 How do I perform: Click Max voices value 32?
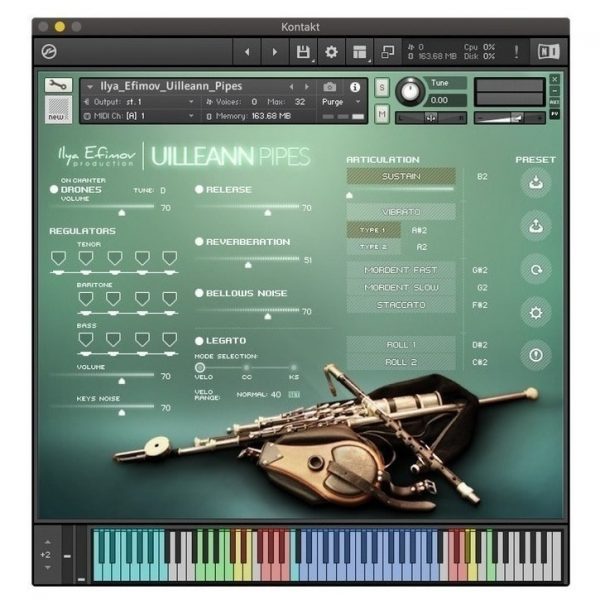click(300, 102)
